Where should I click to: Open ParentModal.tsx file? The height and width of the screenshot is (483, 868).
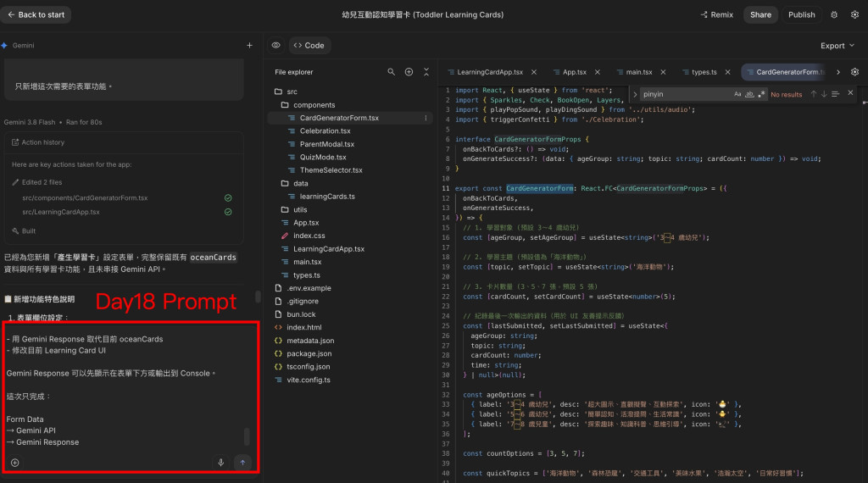click(326, 144)
